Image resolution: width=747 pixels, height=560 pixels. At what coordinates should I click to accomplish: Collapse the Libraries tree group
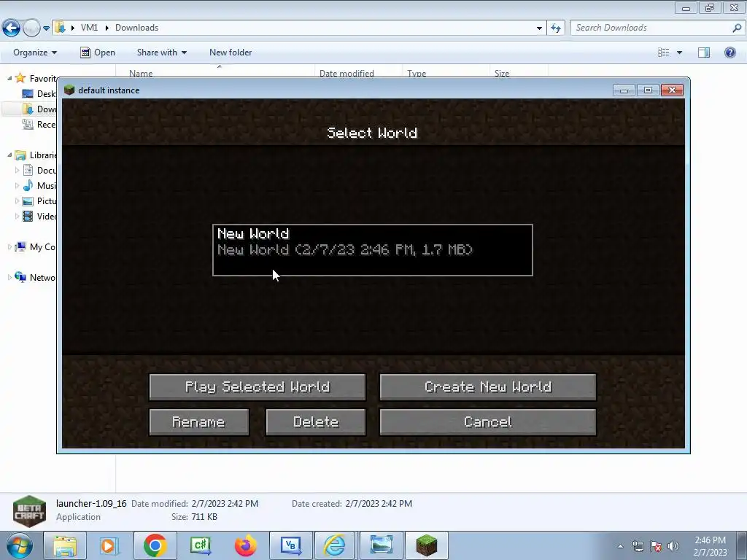9,155
